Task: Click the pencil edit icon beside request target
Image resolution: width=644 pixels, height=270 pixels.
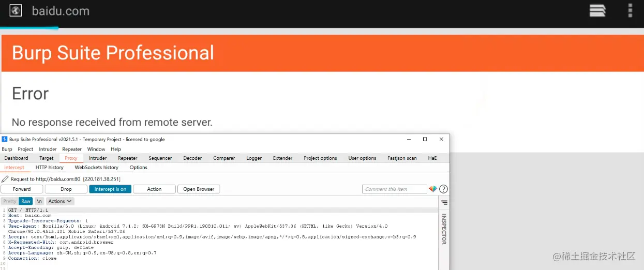Action: click(5, 179)
